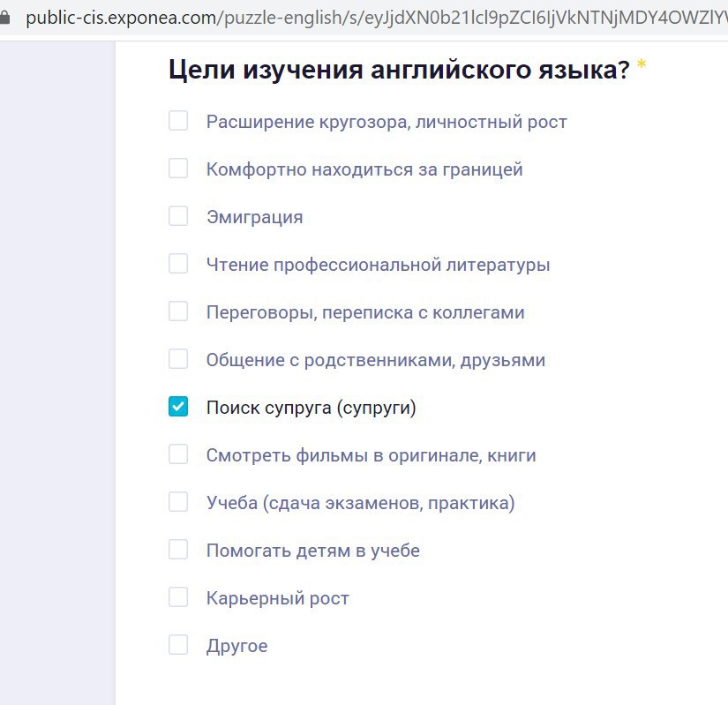Enable the 'Эмиграция' checkbox
The width and height of the screenshot is (728, 705).
[178, 216]
